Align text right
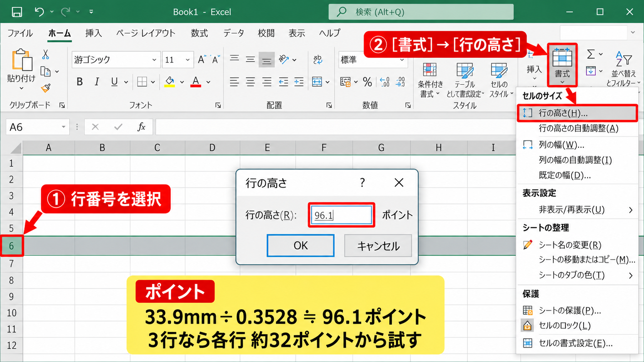The image size is (644, 362). (267, 82)
